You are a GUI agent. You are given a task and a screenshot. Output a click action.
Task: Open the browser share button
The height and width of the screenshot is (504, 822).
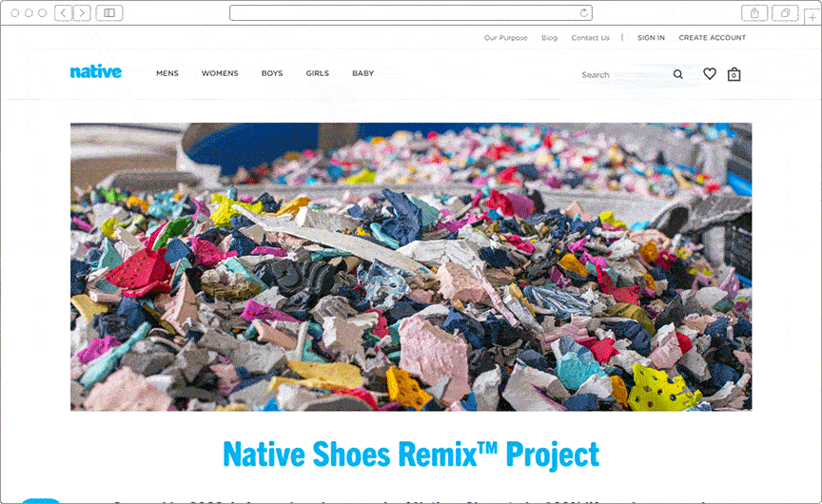754,13
